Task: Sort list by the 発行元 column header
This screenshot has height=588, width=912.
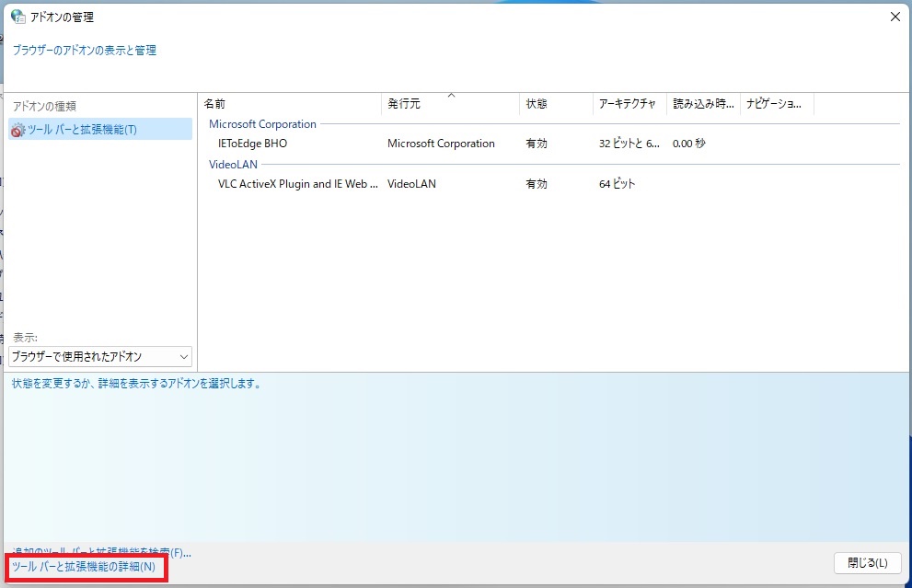Action: pos(450,104)
